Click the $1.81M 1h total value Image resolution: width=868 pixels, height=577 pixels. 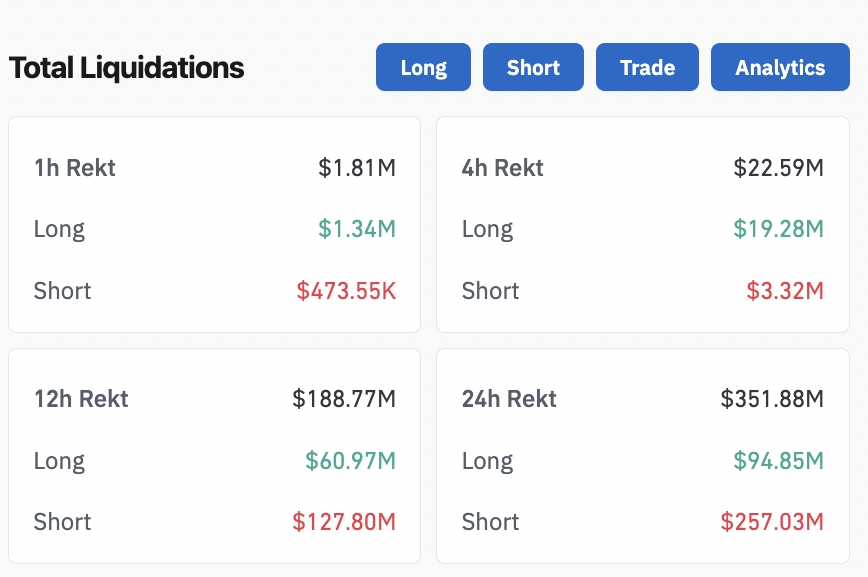tap(357, 168)
